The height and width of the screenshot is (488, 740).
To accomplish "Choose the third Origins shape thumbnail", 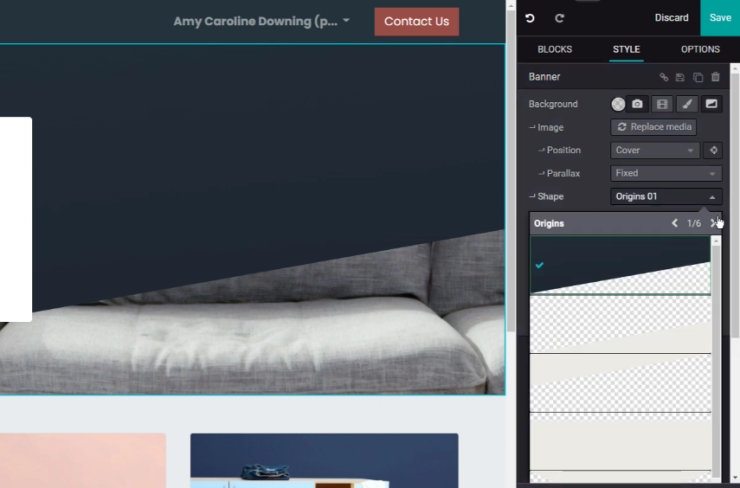I will click(x=620, y=383).
